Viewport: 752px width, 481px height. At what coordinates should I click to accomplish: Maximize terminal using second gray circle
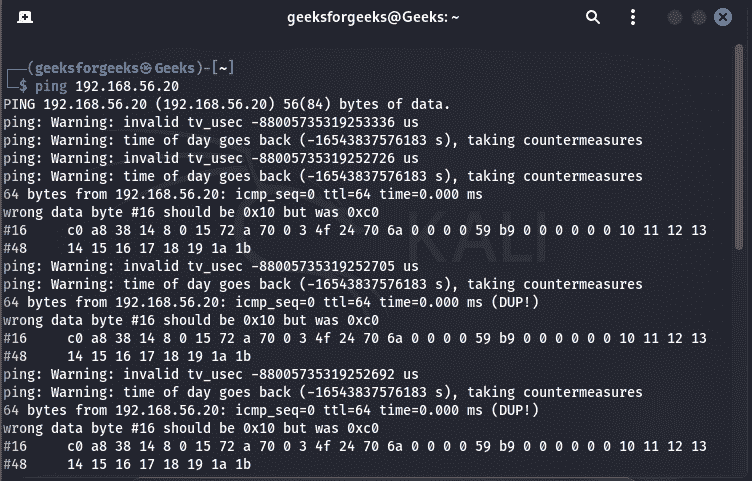[699, 18]
